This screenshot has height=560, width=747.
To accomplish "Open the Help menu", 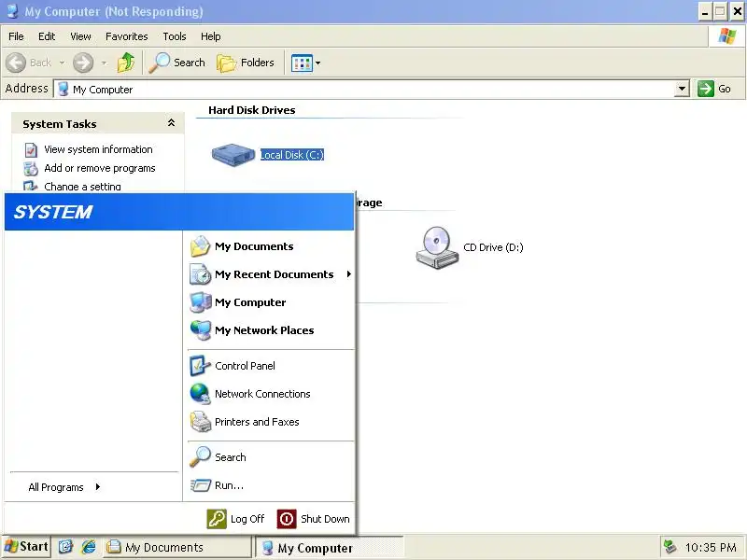I will click(211, 36).
